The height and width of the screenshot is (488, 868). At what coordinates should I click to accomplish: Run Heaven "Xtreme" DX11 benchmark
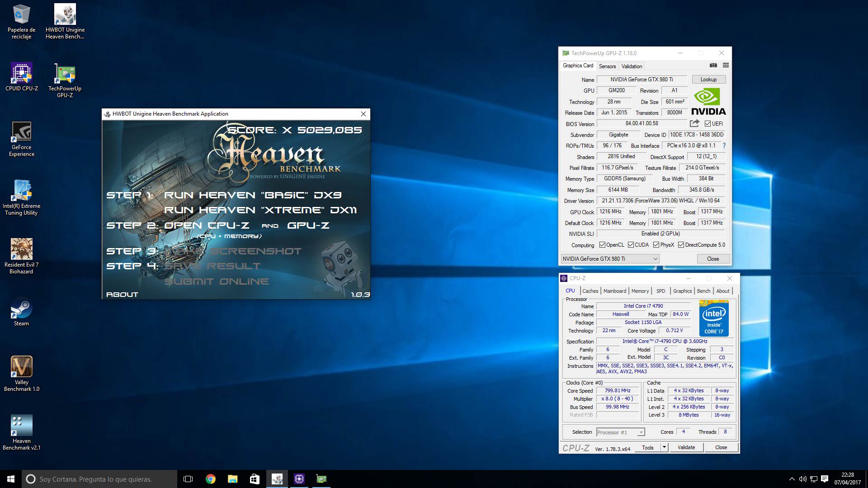tap(260, 210)
